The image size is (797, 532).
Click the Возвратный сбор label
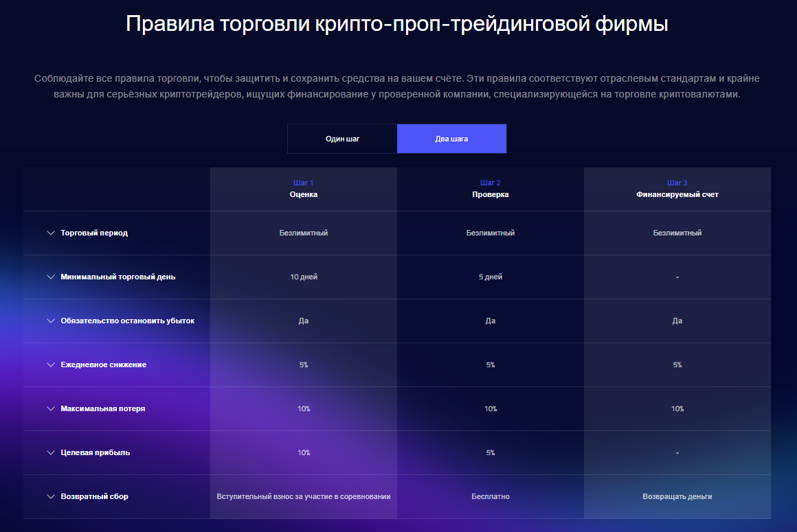point(94,496)
